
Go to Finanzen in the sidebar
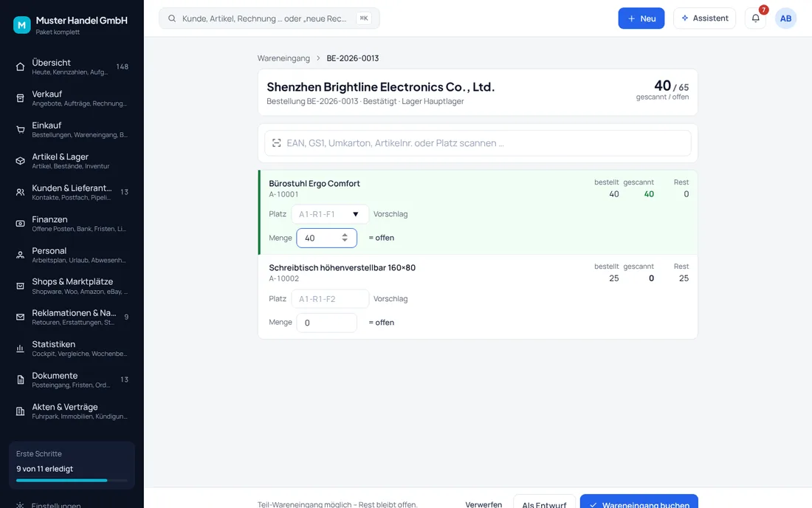72,223
